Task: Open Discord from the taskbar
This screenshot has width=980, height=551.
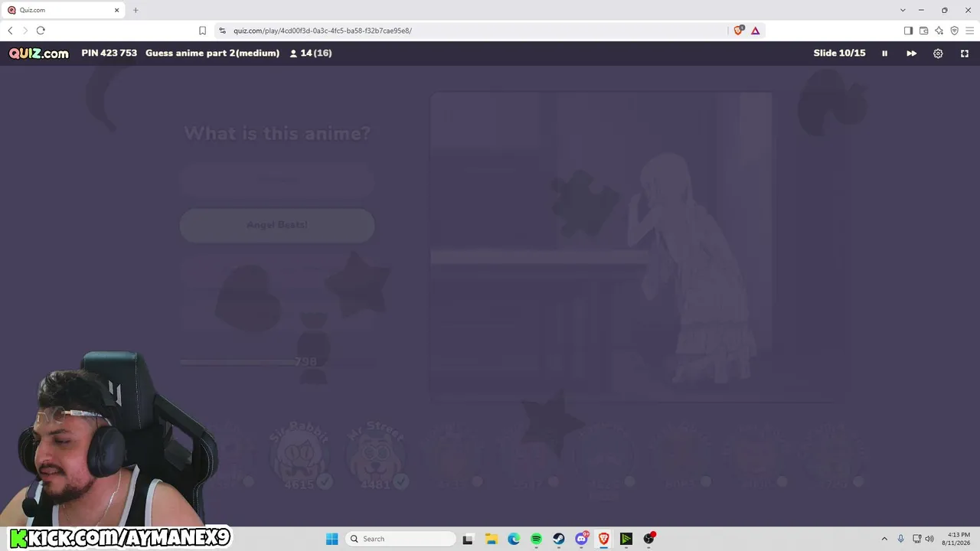Action: 582,539
